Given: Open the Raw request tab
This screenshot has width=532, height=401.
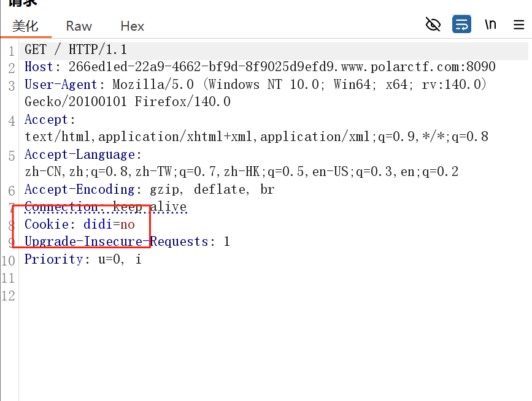Looking at the screenshot, I should [79, 26].
